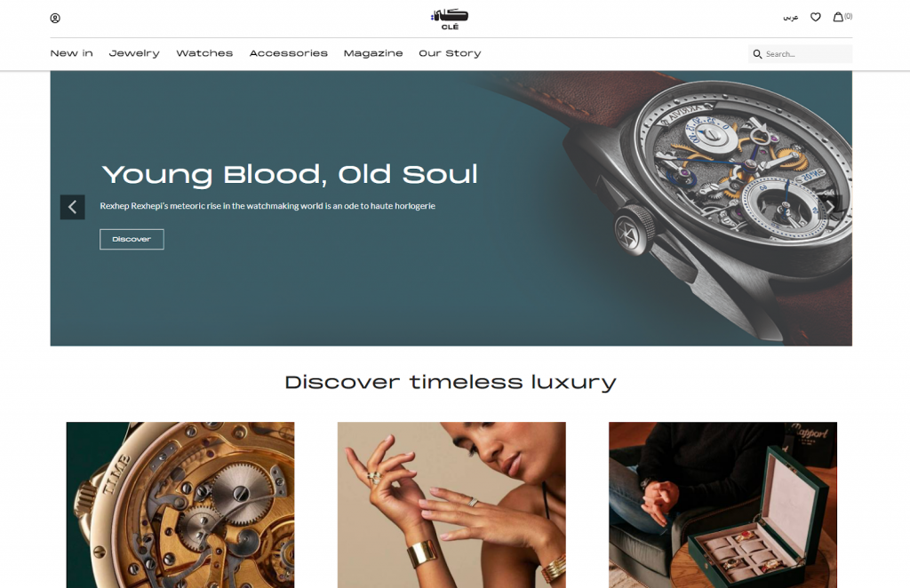Switch site language to Arabic
Screen dimensions: 910x588
pyautogui.click(x=790, y=18)
